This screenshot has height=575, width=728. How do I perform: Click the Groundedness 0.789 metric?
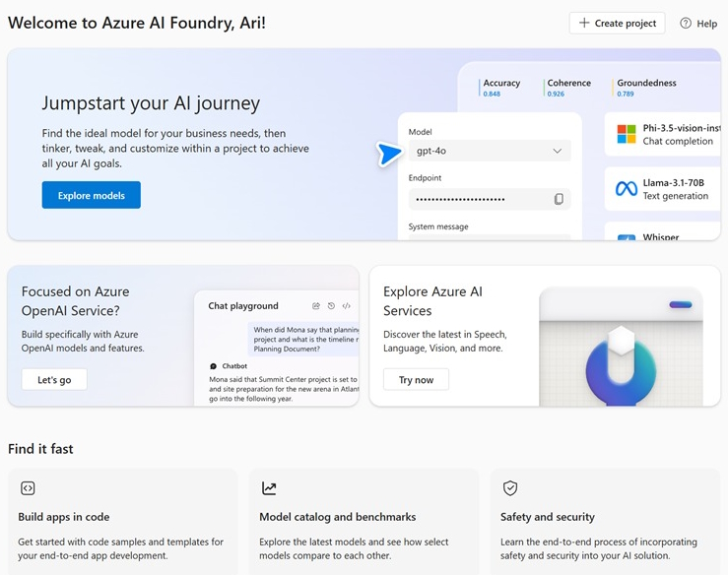click(645, 88)
